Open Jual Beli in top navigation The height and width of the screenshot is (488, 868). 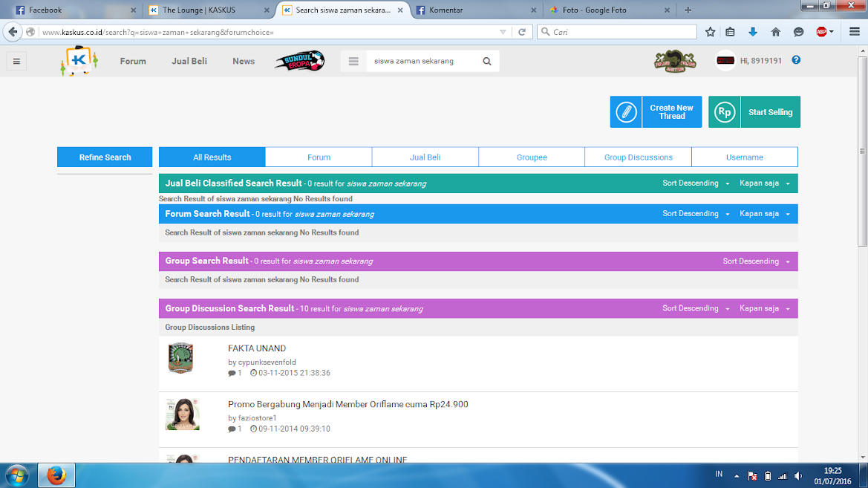189,61
